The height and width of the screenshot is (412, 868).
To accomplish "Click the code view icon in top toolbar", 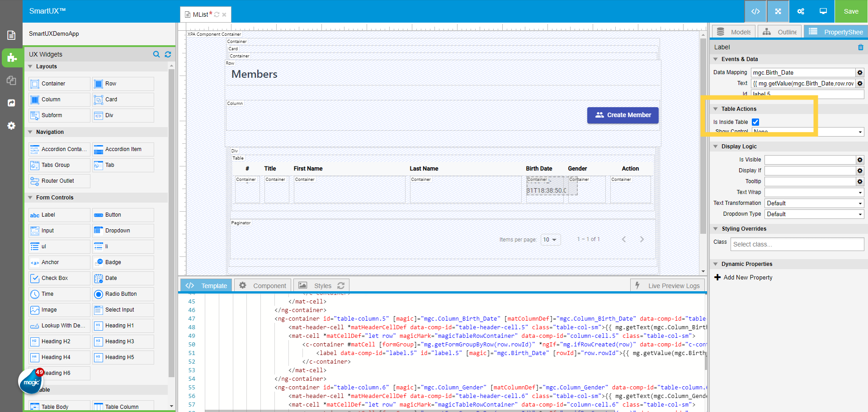I will point(755,11).
